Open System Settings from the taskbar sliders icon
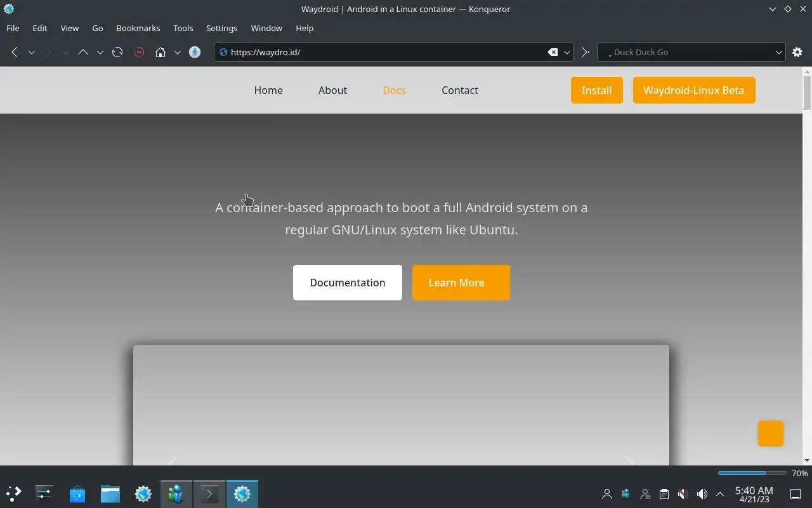 click(44, 493)
